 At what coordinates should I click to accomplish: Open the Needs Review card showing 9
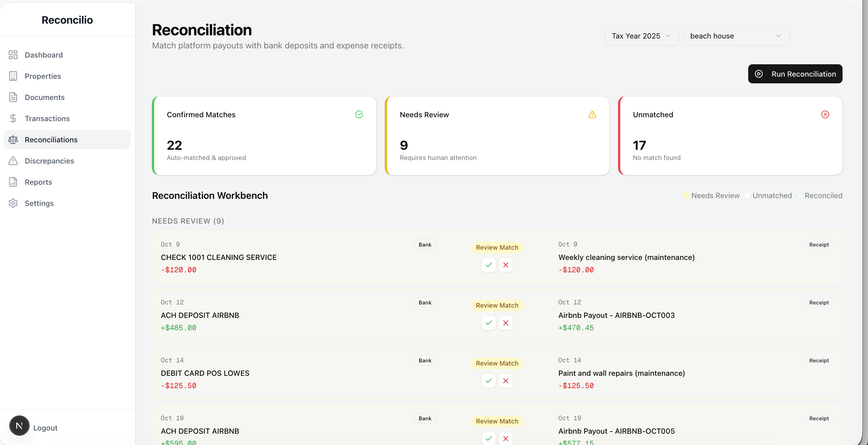click(497, 136)
